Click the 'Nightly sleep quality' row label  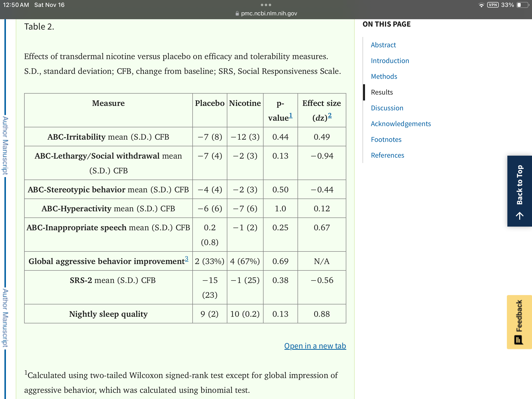point(108,314)
